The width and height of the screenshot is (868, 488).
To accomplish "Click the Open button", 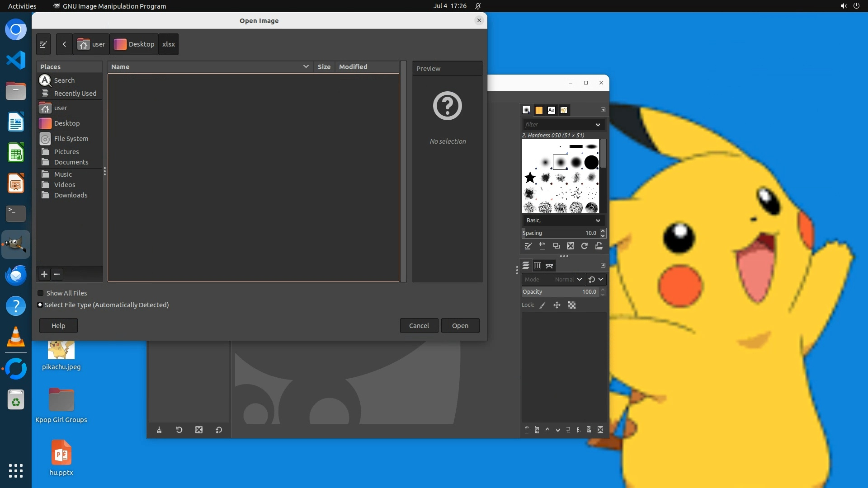I will tap(460, 325).
